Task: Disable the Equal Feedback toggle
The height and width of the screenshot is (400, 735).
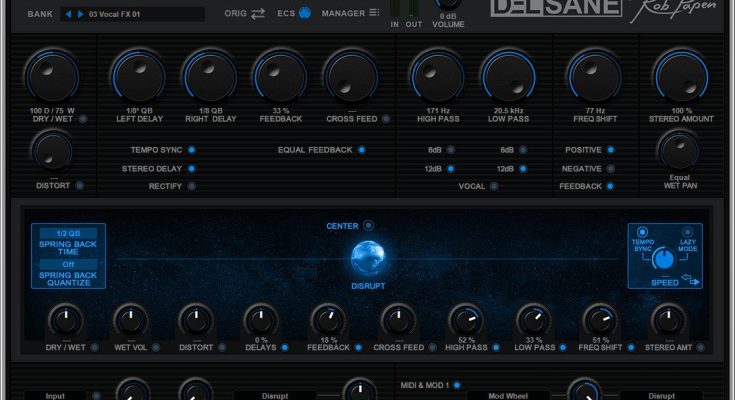Action: click(361, 150)
